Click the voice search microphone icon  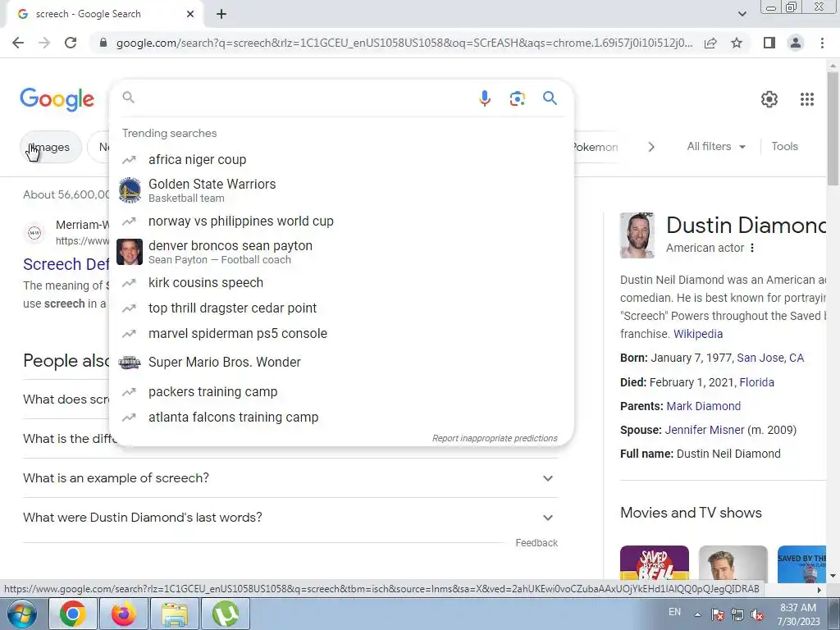(x=484, y=98)
